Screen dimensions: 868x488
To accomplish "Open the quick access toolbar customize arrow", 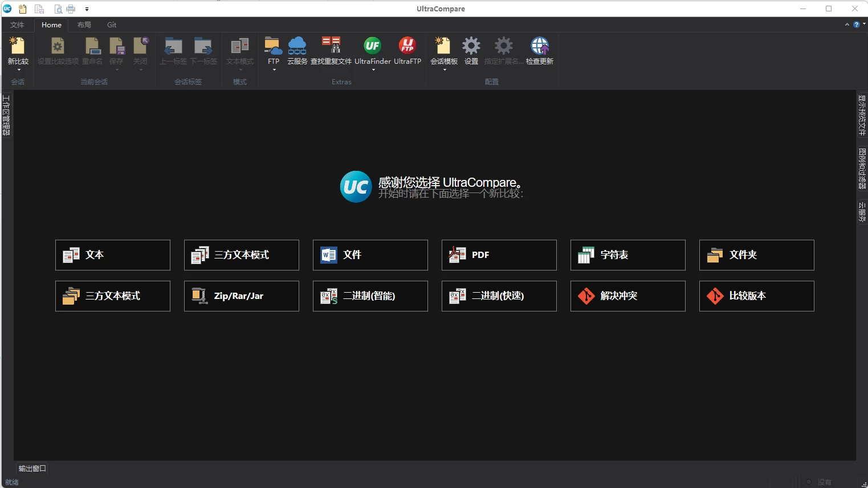I will coord(87,9).
